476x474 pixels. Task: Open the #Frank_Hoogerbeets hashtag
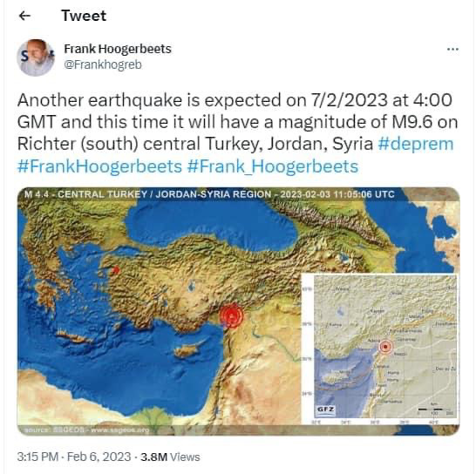[273, 166]
